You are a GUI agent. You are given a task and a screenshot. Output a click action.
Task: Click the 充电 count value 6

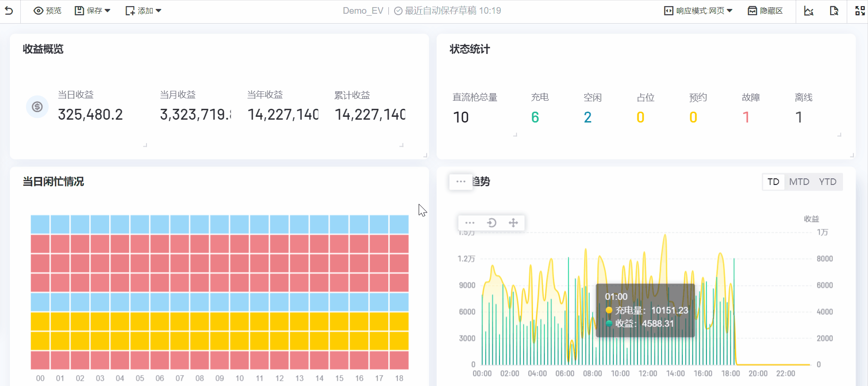click(535, 117)
